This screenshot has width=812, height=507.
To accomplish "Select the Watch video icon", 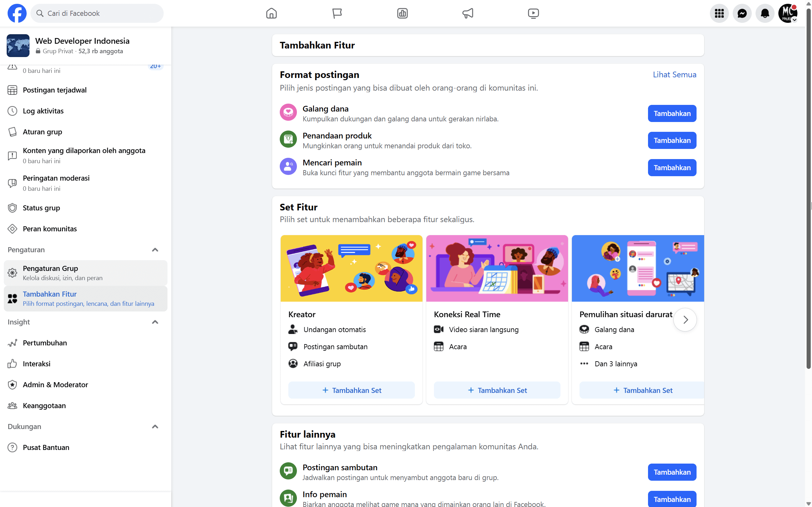I will [x=533, y=13].
